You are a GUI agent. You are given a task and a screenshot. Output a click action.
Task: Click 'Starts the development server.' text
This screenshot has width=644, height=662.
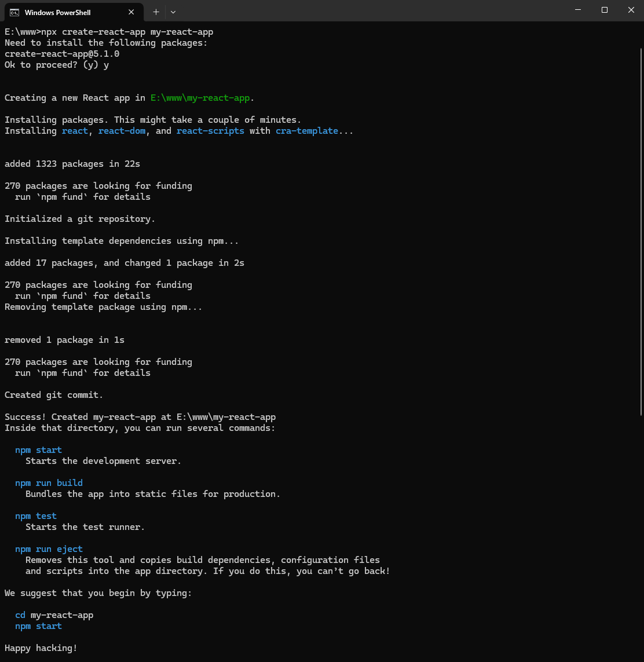[104, 461]
